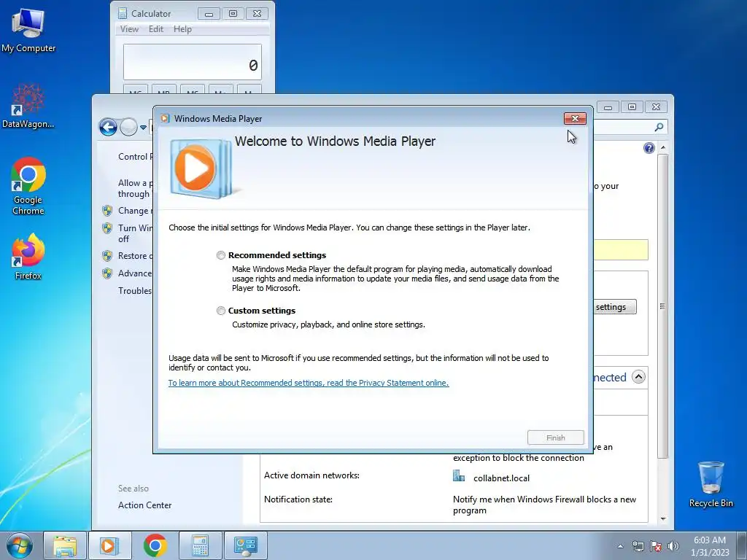Click Restore defaults shield icon
This screenshot has height=560, width=747.
[x=107, y=256]
